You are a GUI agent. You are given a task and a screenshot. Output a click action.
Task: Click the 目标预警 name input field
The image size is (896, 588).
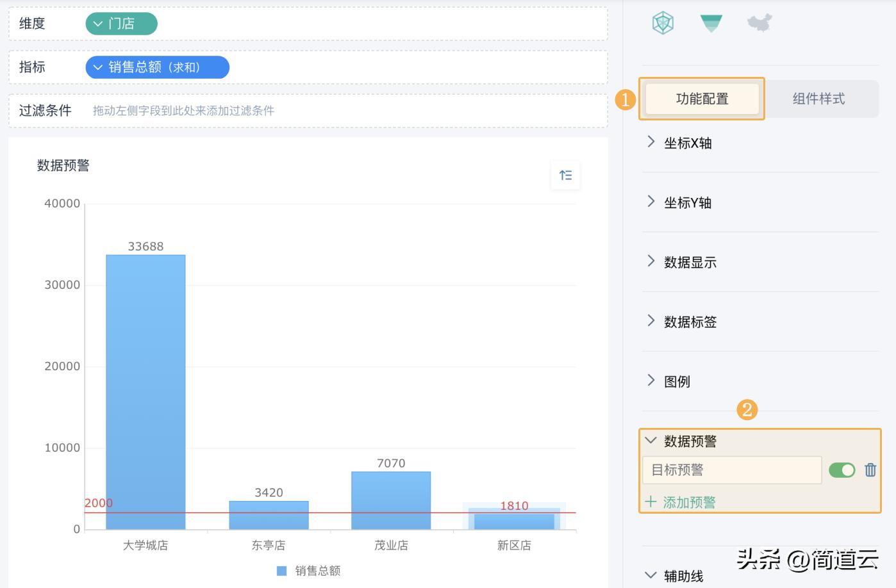coord(732,470)
